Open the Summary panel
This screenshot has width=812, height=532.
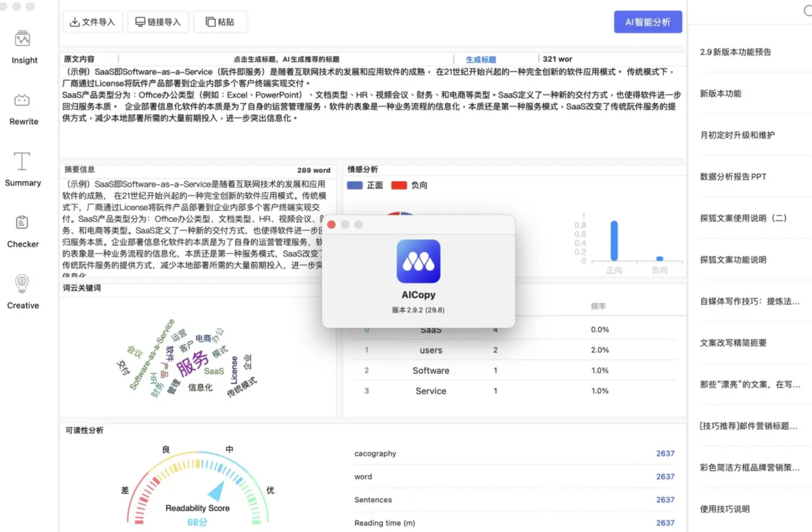coord(22,169)
